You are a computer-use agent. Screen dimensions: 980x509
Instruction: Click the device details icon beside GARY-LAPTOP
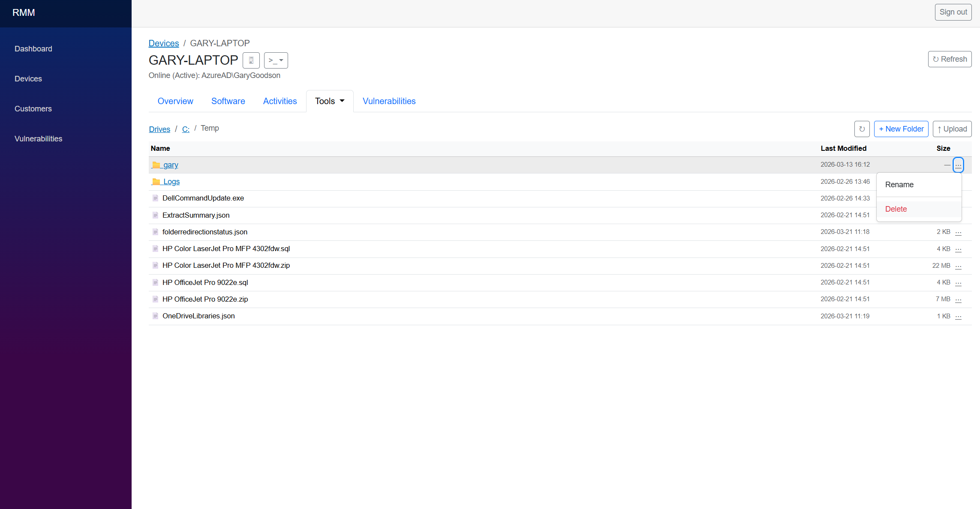(x=251, y=60)
